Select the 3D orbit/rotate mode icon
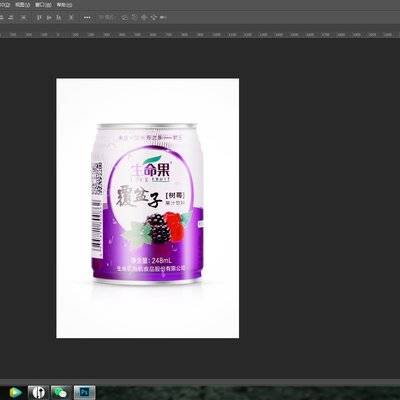This screenshot has width=400, height=400. coord(124,18)
